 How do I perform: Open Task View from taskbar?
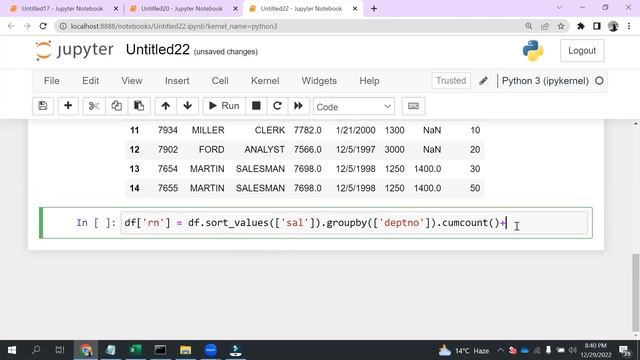click(x=60, y=350)
